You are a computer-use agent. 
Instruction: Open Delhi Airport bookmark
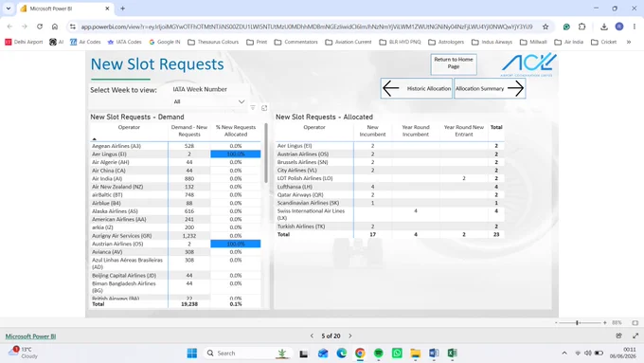24,42
